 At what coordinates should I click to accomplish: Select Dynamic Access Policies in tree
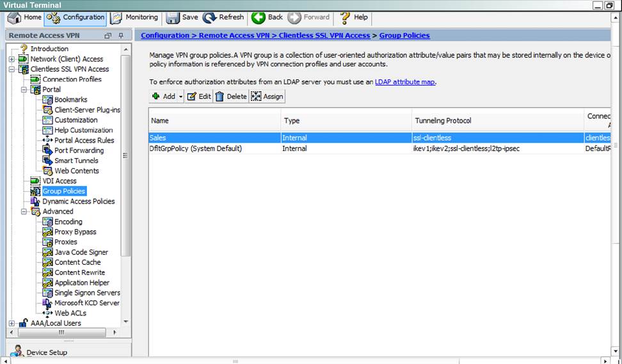[x=79, y=202]
